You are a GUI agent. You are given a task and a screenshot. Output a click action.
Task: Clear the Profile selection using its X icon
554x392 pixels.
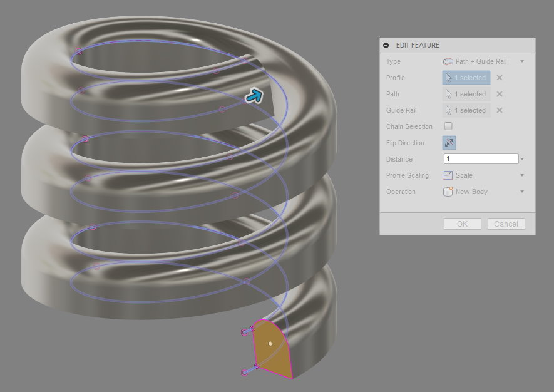click(499, 78)
